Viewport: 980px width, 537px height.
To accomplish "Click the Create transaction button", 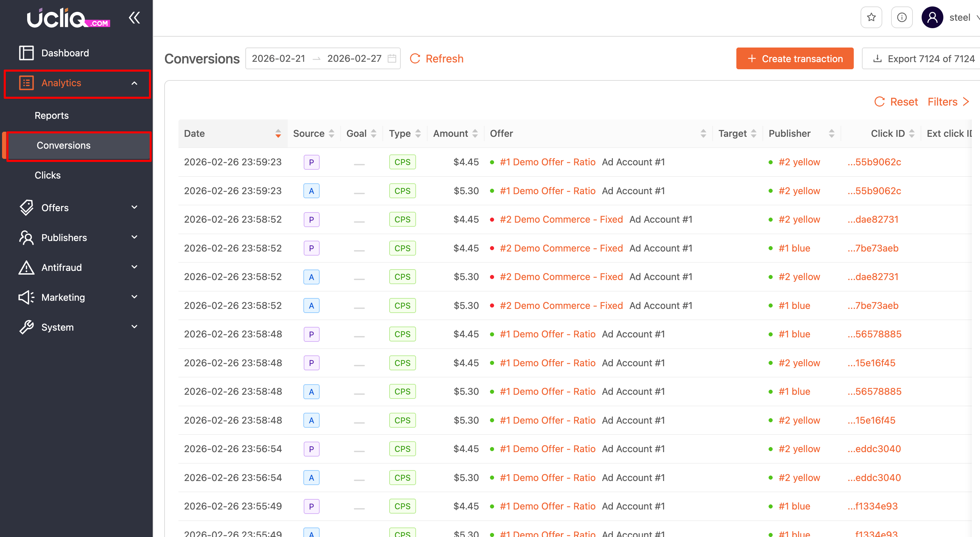I will point(794,59).
